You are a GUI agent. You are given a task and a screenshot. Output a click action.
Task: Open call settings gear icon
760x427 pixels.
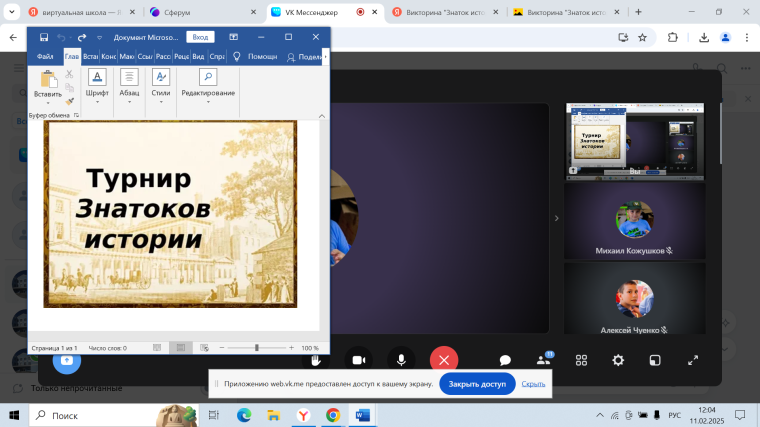tap(618, 360)
